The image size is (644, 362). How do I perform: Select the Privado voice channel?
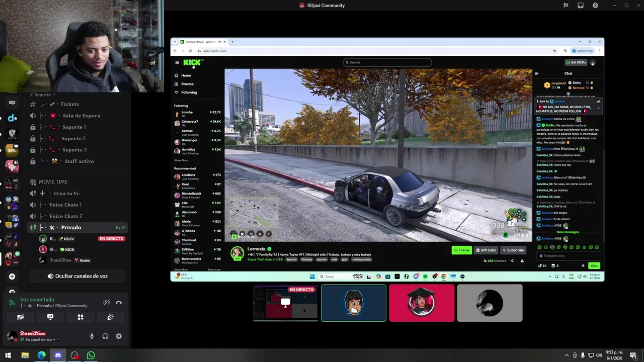point(77,228)
